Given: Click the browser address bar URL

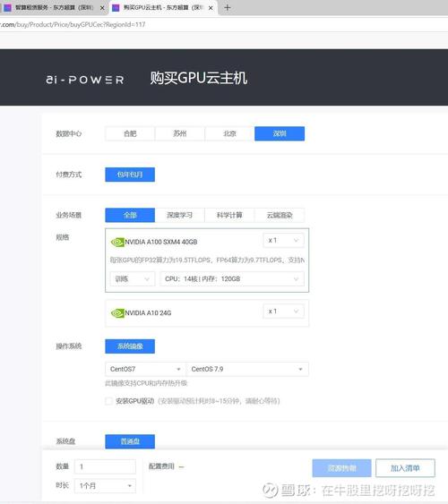Looking at the screenshot, I should (73, 24).
